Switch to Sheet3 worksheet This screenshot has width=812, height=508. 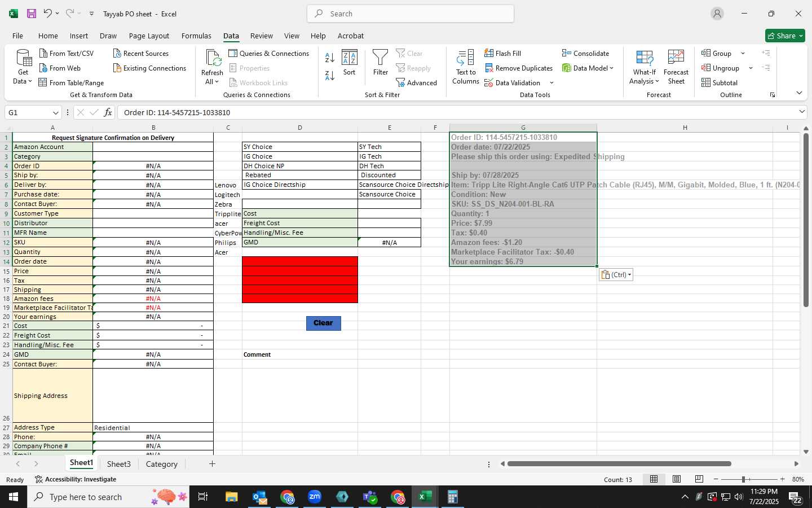(119, 464)
